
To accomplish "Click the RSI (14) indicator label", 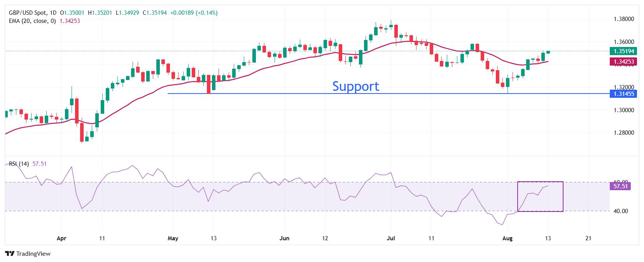I will pos(19,164).
